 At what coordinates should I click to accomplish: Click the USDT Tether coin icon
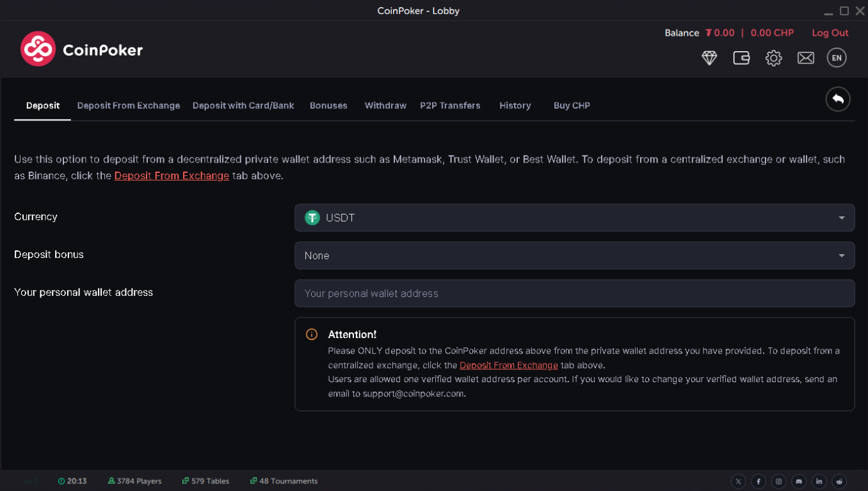[x=312, y=218]
